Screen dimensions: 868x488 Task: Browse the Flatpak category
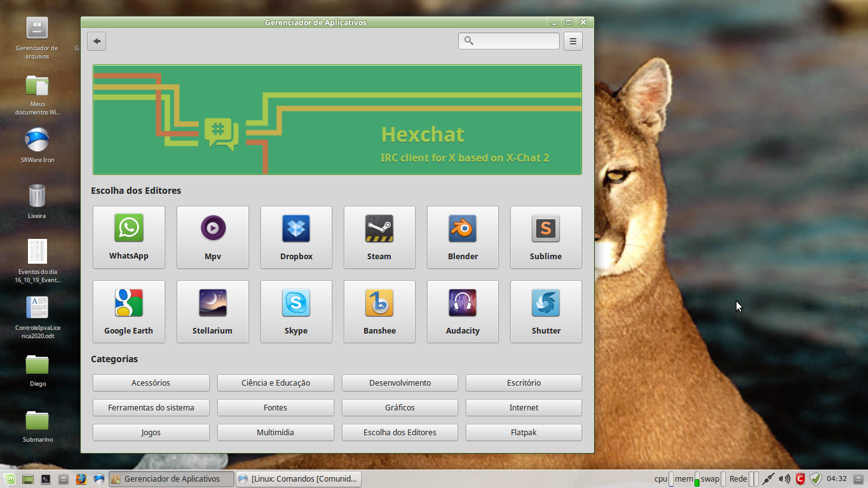tap(524, 432)
